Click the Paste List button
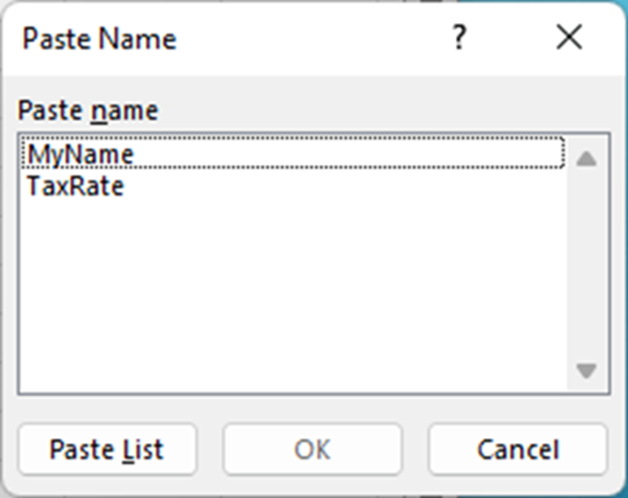This screenshot has height=498, width=628. coord(107,451)
